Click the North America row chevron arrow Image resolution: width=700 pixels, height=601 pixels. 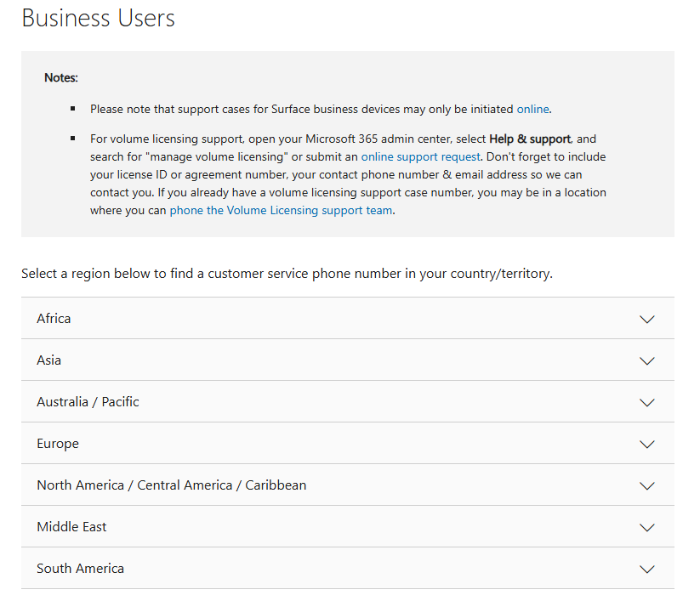pos(646,486)
